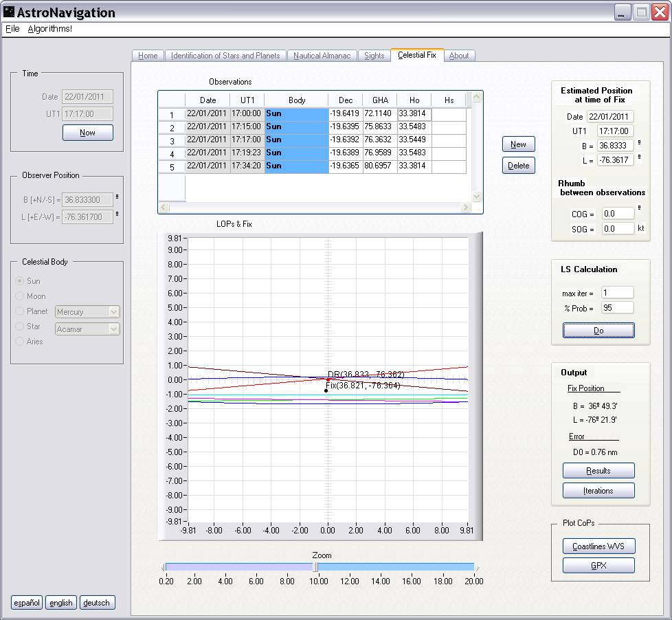Switch to the Nautical Almanac tab
This screenshot has width=672, height=620.
(322, 56)
